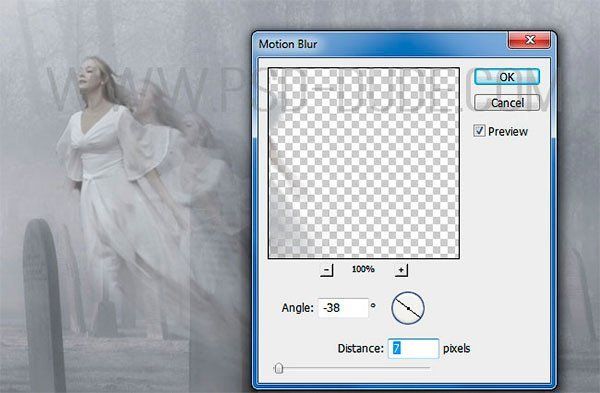Click the Distance slider handle
Image resolution: width=600 pixels, height=393 pixels.
(279, 368)
